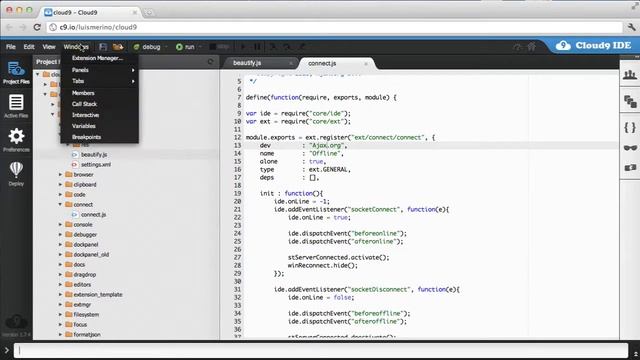Click the green run play icon

[179, 47]
